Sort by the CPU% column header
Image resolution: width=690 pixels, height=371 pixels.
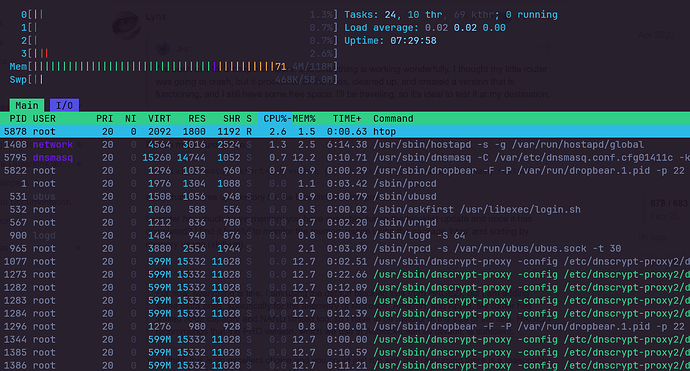275,119
